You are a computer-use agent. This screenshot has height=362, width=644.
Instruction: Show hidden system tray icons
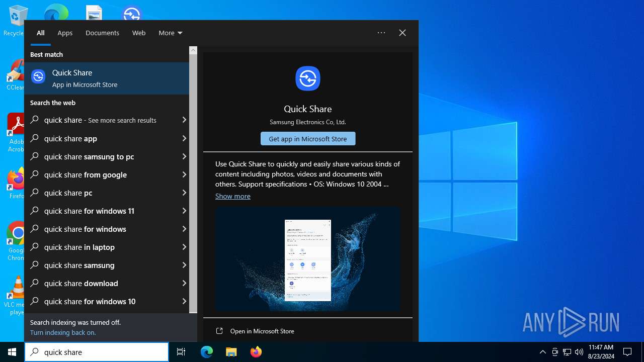542,352
